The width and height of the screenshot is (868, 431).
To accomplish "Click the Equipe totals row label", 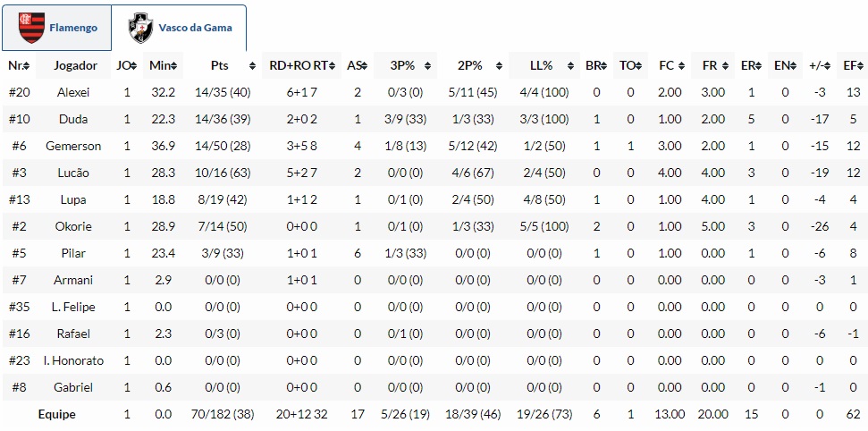I will (x=57, y=415).
